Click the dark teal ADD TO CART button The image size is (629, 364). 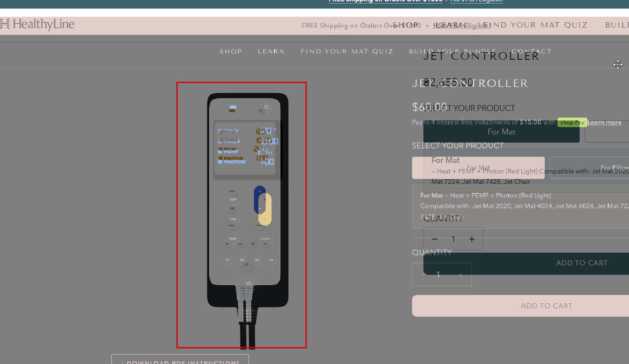[x=526, y=263]
